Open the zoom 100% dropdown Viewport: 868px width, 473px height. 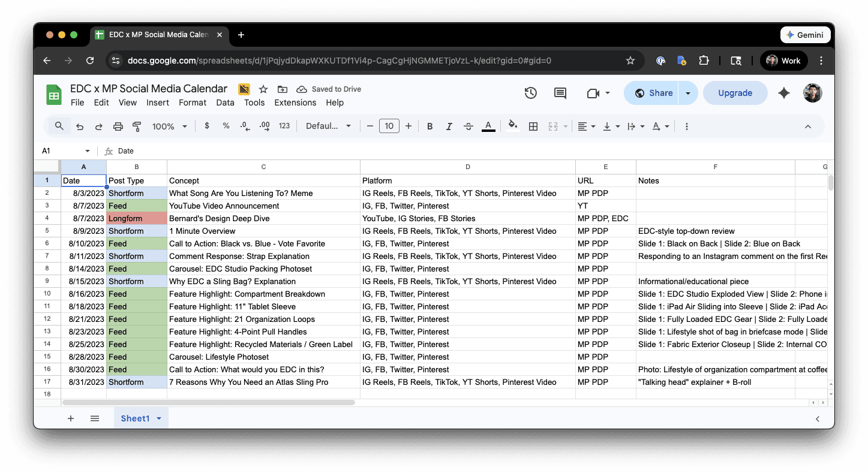170,126
